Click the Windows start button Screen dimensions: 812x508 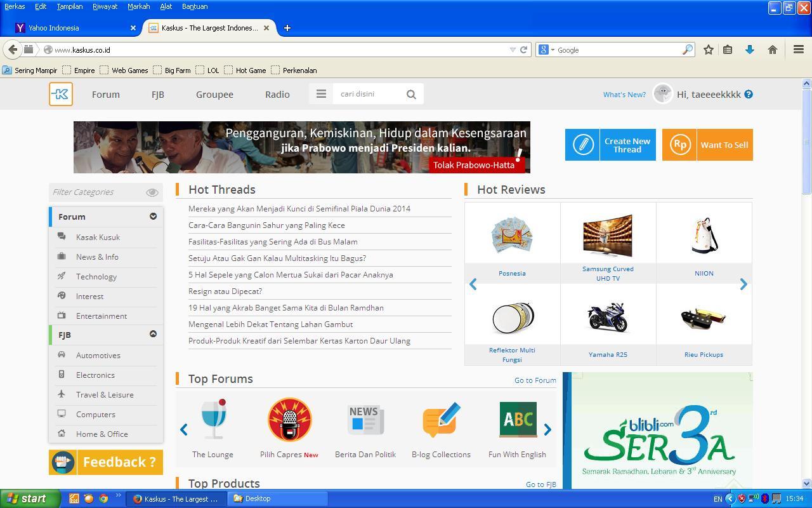[x=30, y=498]
